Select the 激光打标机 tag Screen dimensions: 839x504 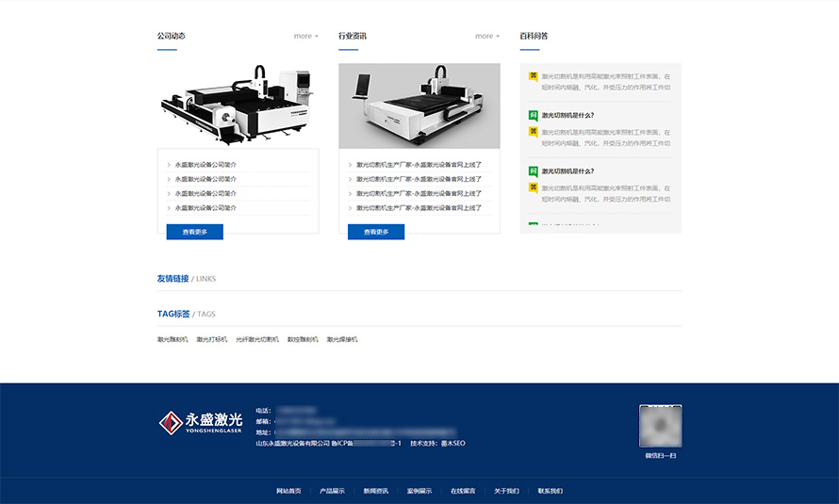212,339
